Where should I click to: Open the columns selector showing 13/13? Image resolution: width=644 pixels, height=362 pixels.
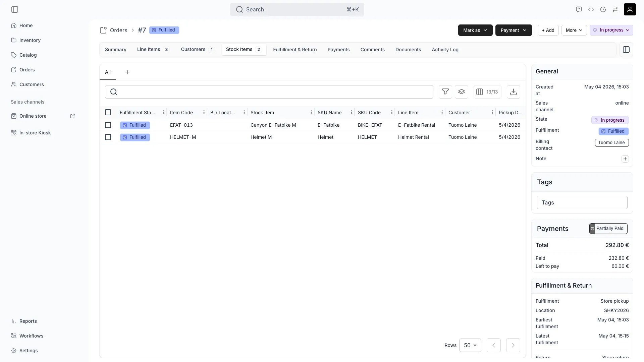point(487,92)
